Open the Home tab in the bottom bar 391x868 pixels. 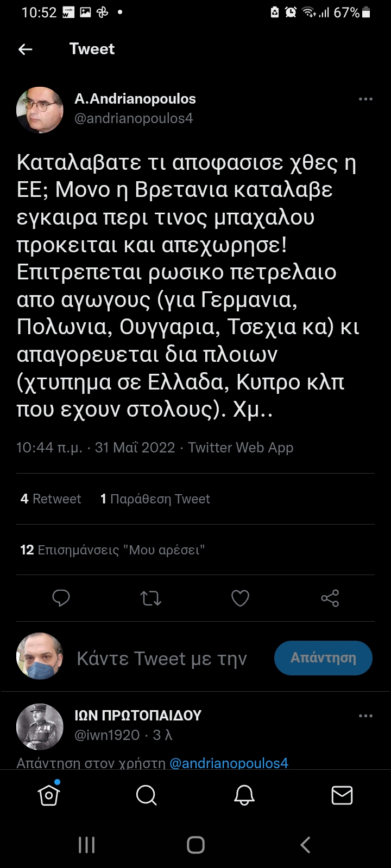click(49, 795)
